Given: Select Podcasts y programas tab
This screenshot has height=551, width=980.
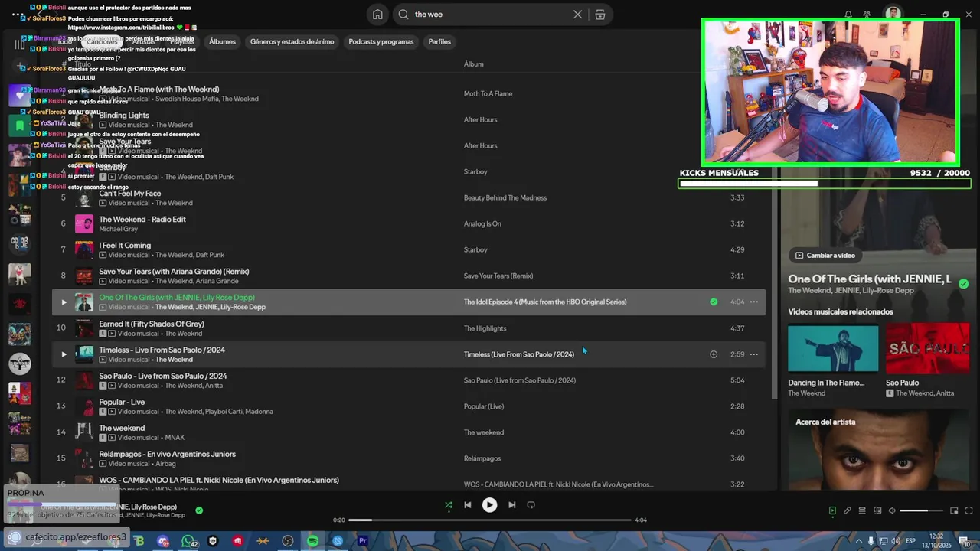Looking at the screenshot, I should click(381, 41).
